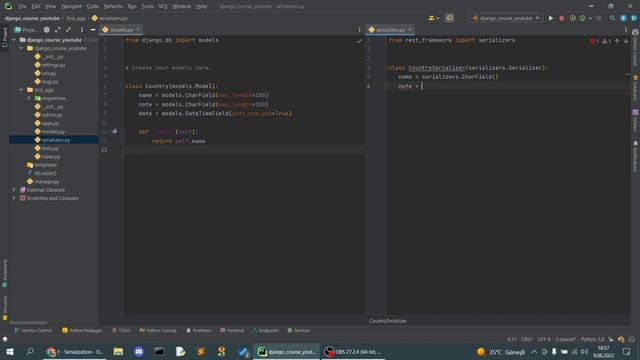Click the IDE updates blue icon
This screenshot has width=640, height=360.
coord(623,18)
